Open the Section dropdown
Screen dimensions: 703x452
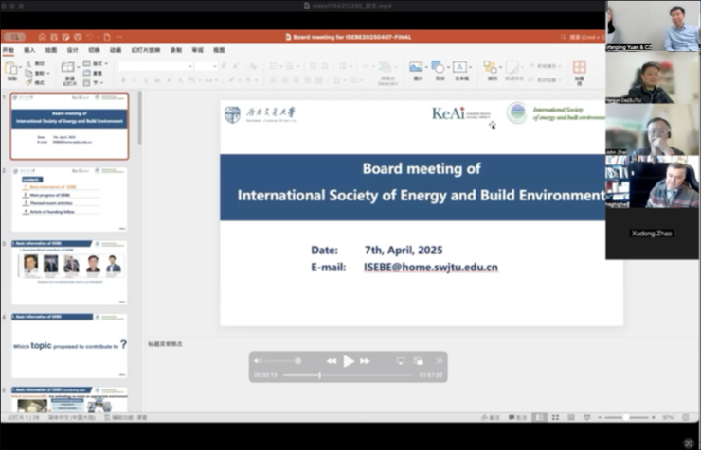click(x=93, y=83)
